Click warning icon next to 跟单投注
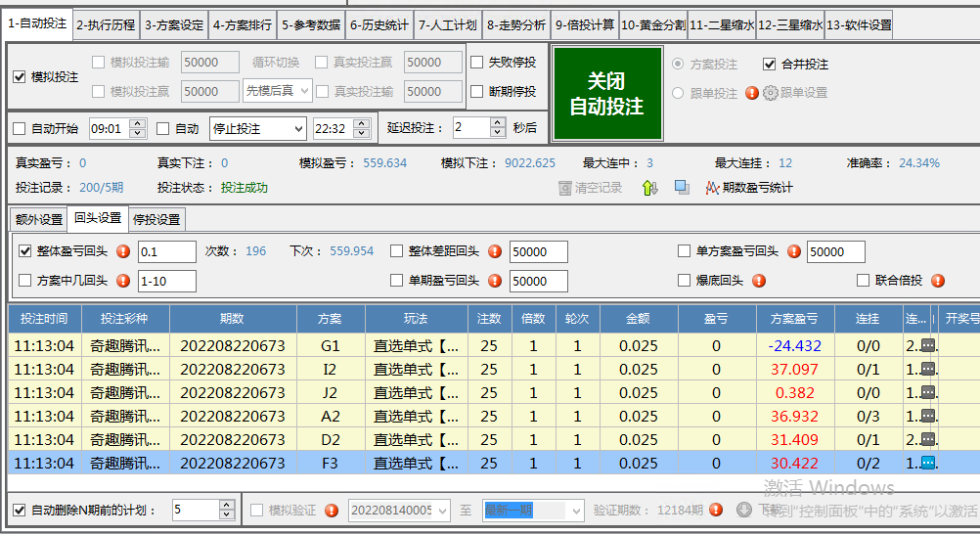 (x=752, y=93)
